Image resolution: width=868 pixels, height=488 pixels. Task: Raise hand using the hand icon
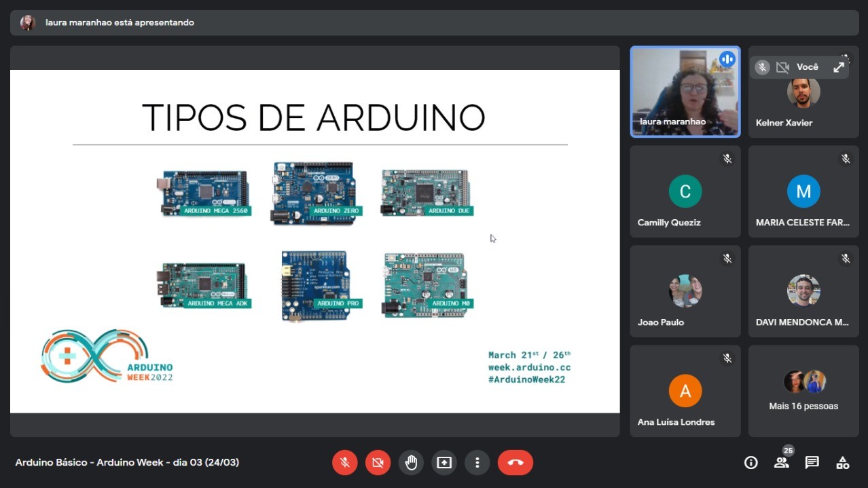(411, 462)
